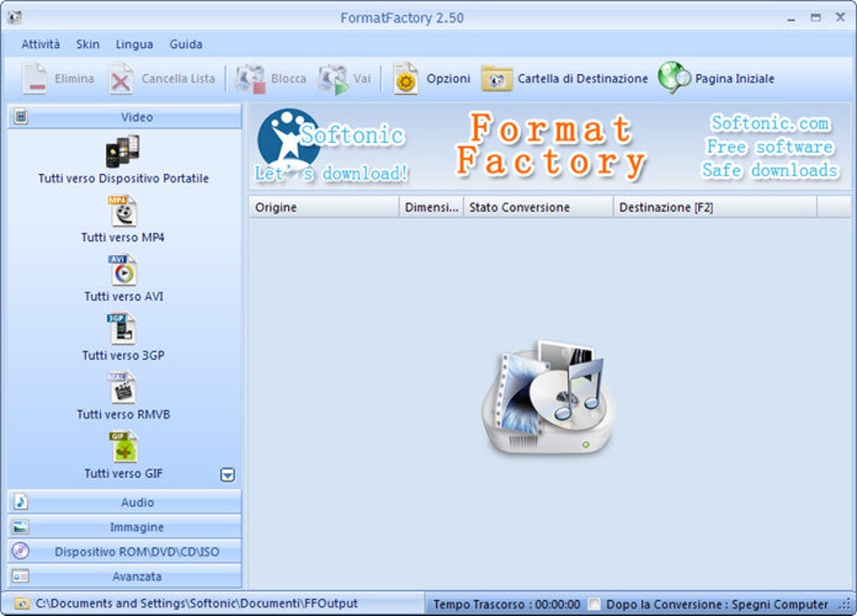Click the Video section film icon
Viewport: 857px width, 616px height.
[x=21, y=117]
